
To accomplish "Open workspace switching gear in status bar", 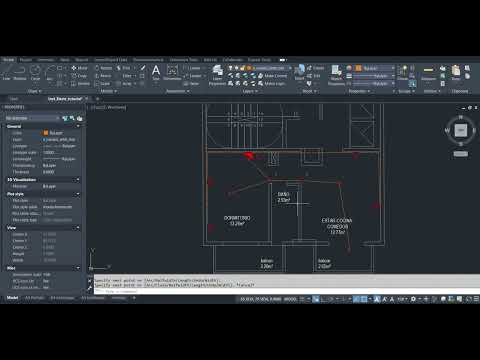I will tap(413, 299).
